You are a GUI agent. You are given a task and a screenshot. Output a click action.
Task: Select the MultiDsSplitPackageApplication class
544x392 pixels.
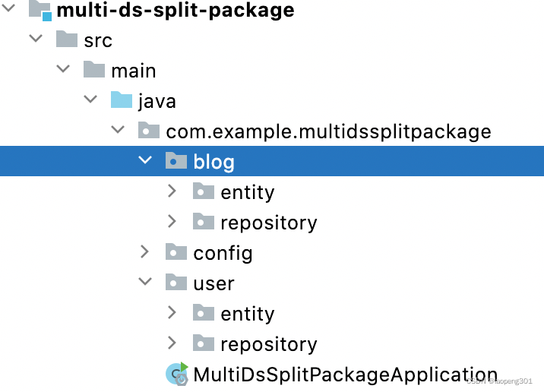pyautogui.click(x=345, y=375)
